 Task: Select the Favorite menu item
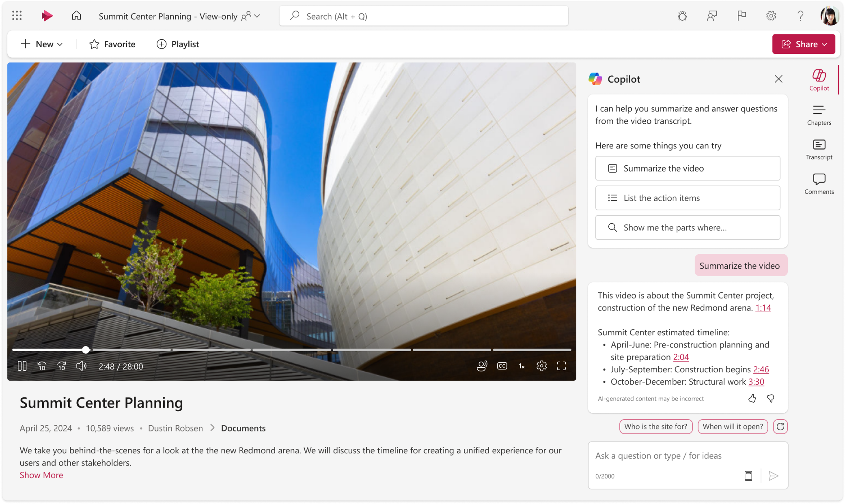112,44
